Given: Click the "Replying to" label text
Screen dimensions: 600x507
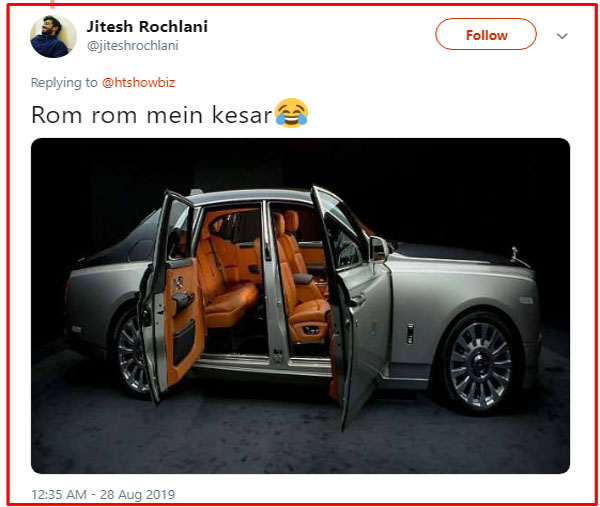Looking at the screenshot, I should click(64, 82).
